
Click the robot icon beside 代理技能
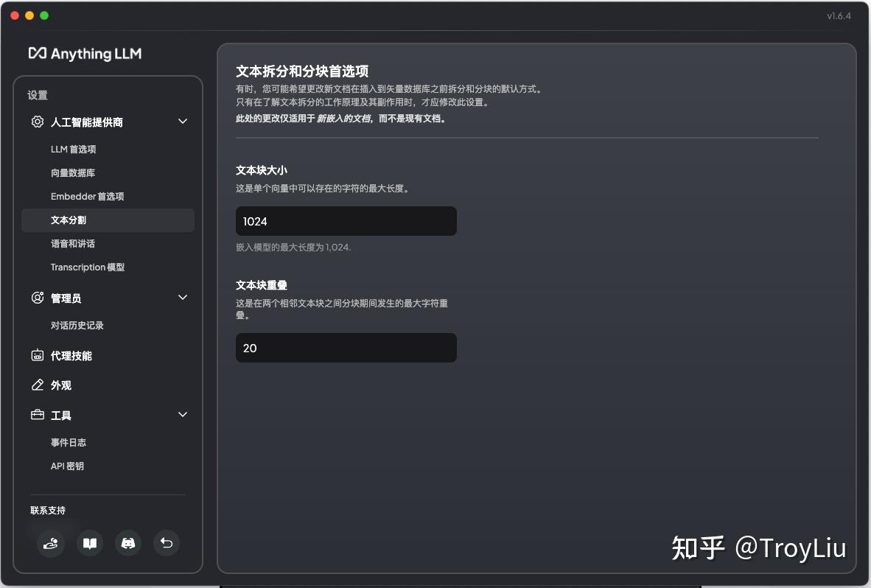coord(38,355)
